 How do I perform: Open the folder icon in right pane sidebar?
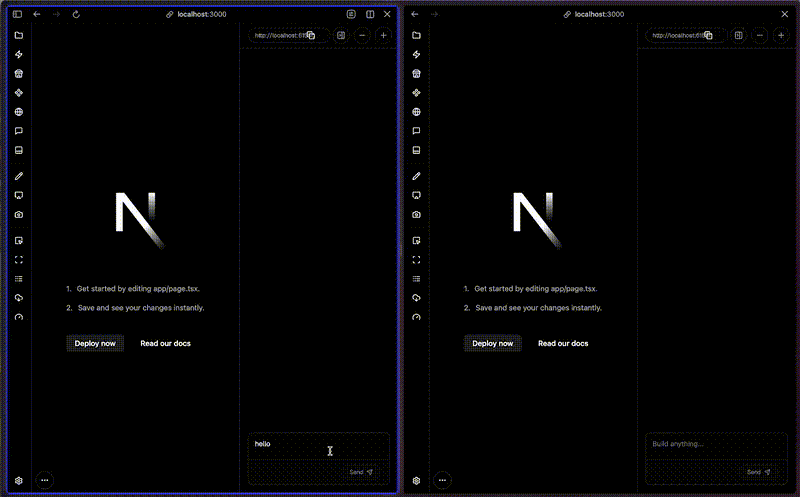(416, 35)
